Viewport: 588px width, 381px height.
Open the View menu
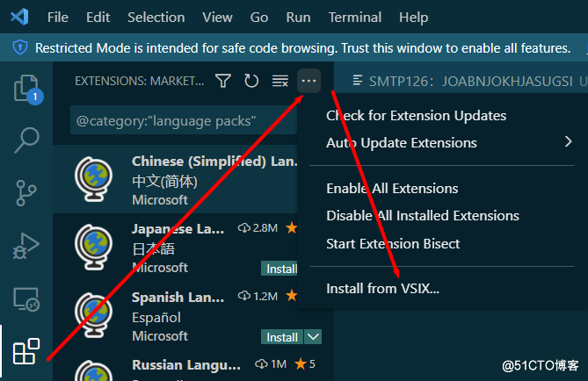pos(217,18)
